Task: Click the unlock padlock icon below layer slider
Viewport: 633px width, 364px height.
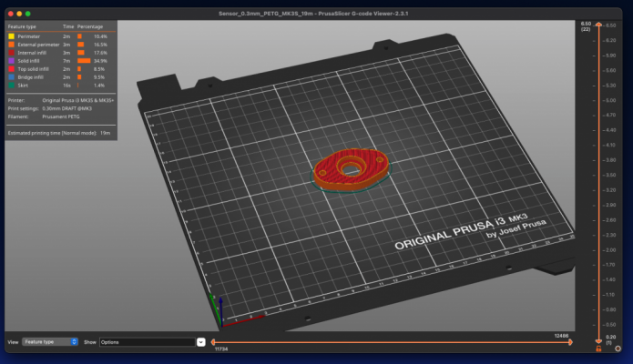Action: click(x=598, y=349)
